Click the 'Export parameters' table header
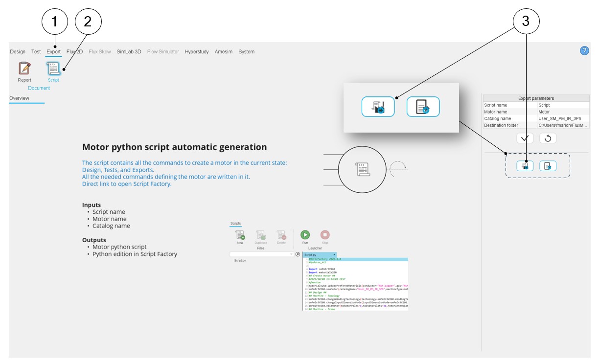Viewport: 600px width, 364px height. pyautogui.click(x=536, y=98)
